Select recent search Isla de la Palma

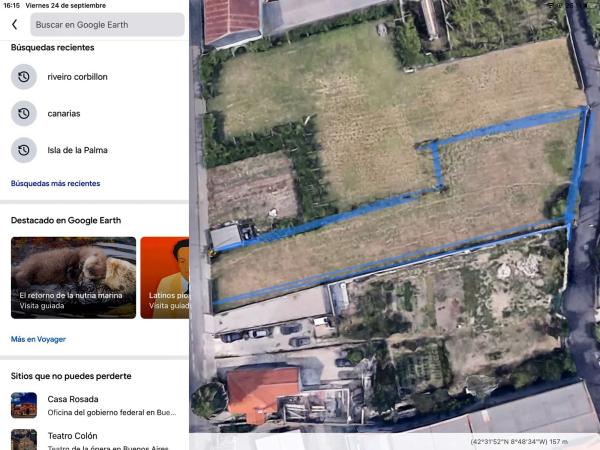pos(77,150)
